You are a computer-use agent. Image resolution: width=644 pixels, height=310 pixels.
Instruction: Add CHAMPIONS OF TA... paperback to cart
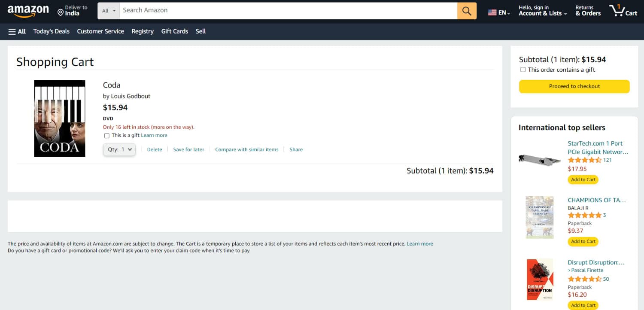click(583, 242)
